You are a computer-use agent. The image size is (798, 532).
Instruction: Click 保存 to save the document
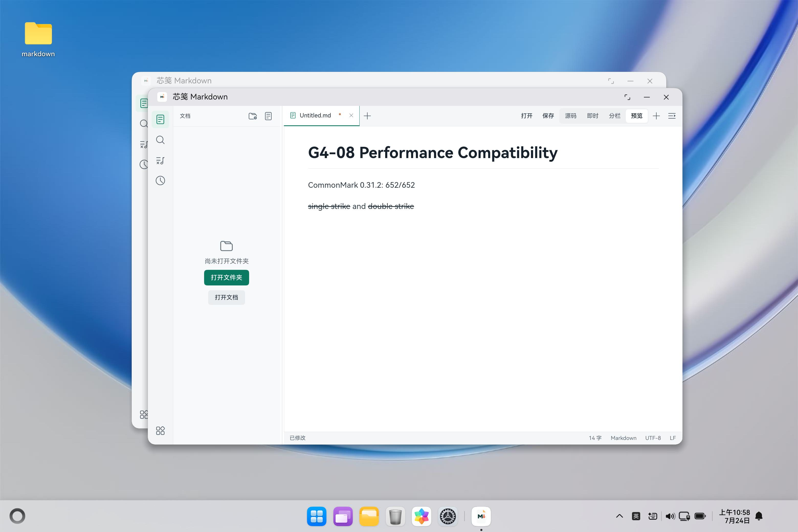coord(548,116)
